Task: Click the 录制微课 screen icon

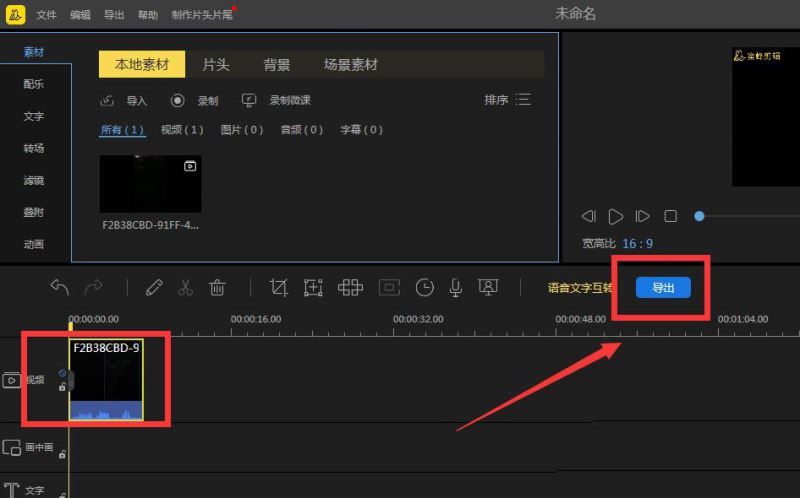Action: (x=248, y=100)
